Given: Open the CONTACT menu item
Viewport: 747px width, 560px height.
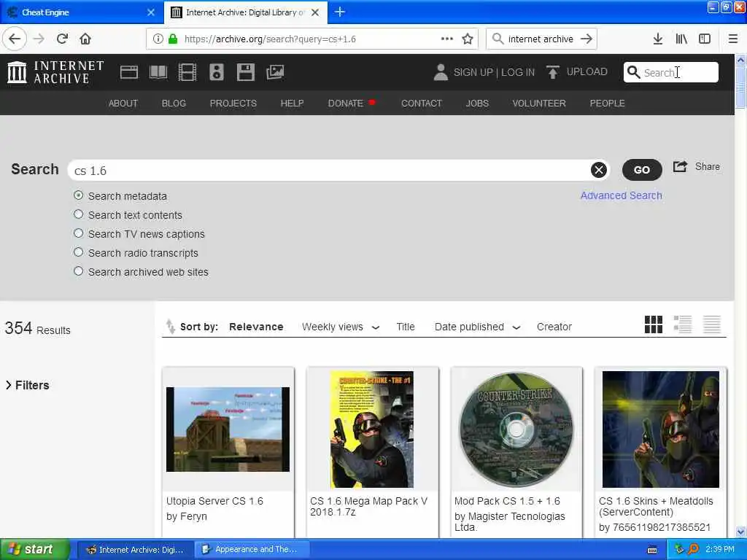Looking at the screenshot, I should point(422,104).
